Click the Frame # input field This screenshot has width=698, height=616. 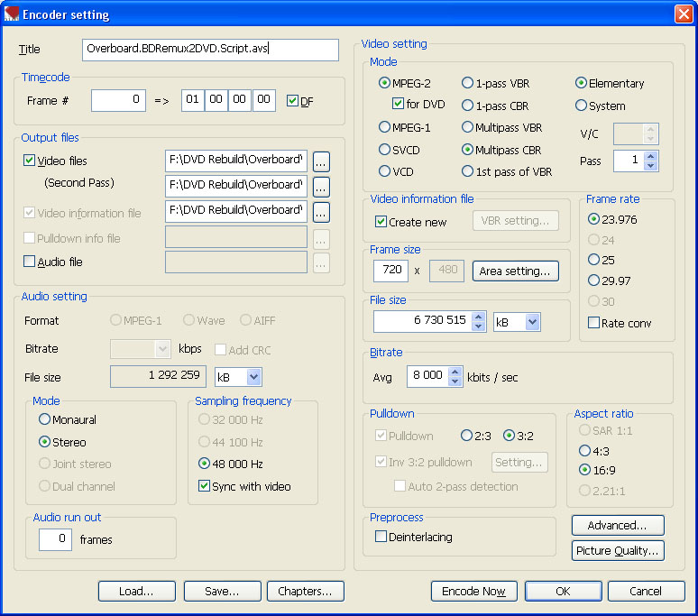[x=118, y=101]
